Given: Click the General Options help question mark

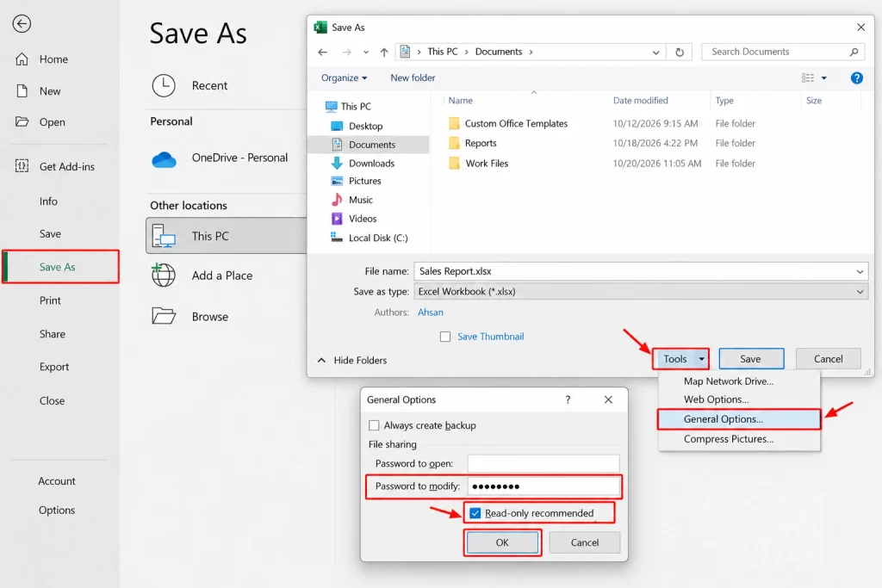Looking at the screenshot, I should 568,399.
